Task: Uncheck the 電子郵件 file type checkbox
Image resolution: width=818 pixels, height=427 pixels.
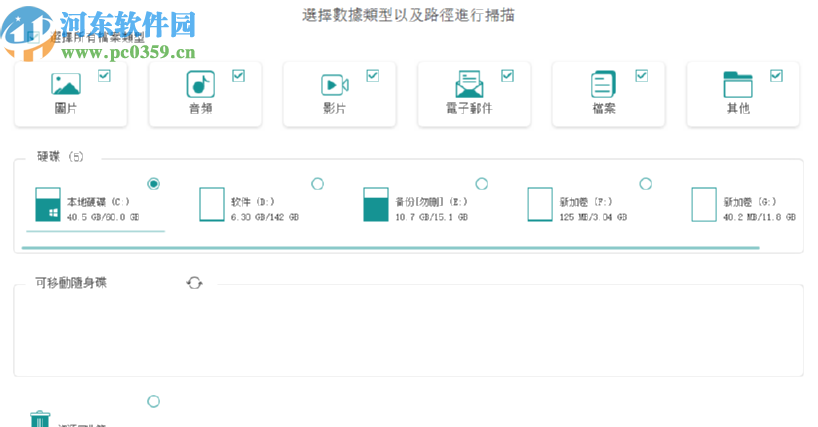Action: [507, 76]
